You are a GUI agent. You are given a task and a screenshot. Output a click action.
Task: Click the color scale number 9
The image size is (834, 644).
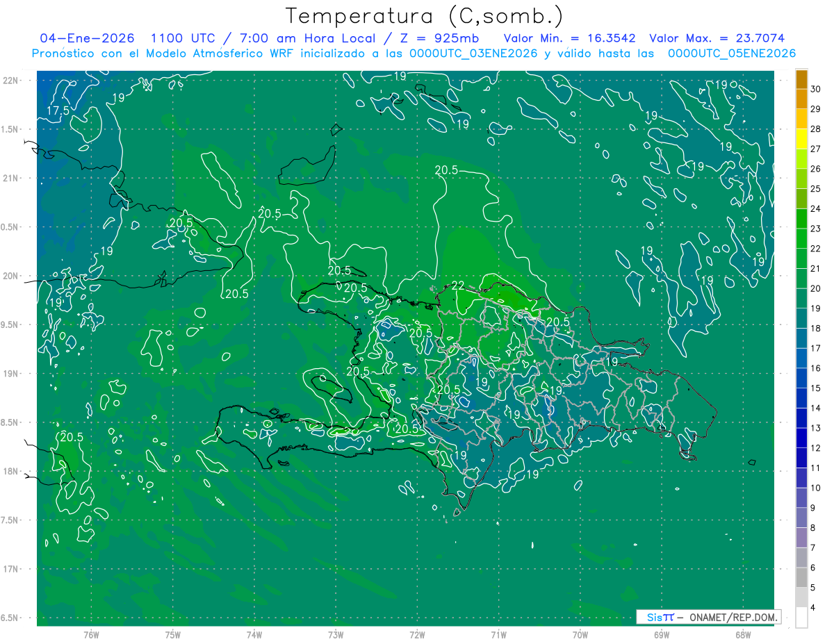tap(814, 508)
